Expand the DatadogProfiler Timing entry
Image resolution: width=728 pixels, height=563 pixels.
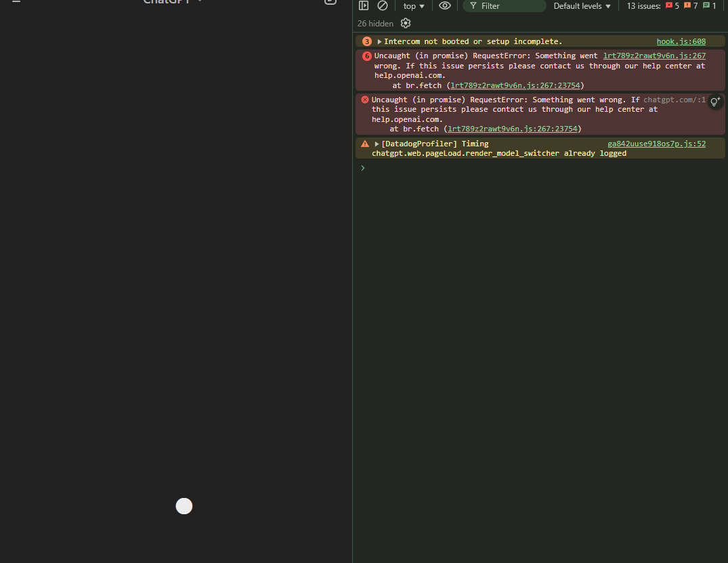[378, 143]
